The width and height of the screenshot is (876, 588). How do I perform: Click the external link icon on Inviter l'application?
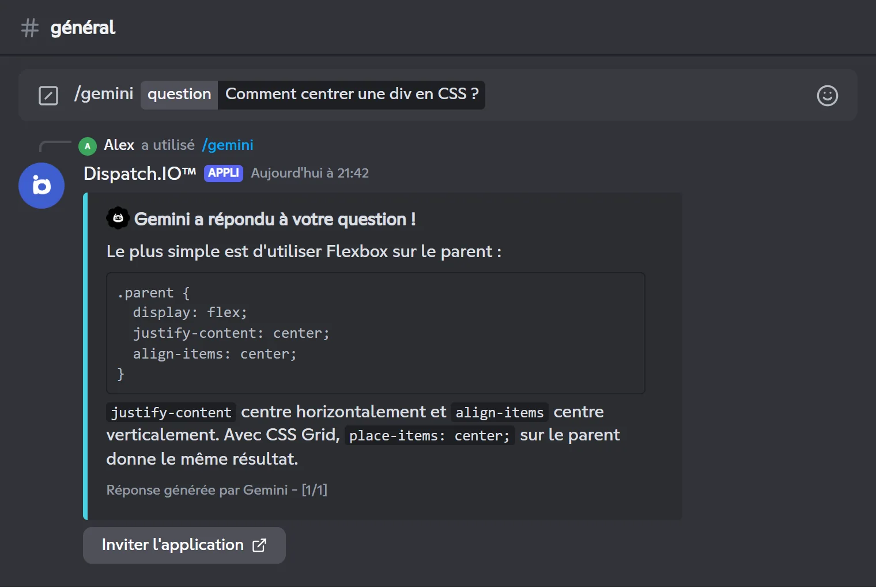click(259, 545)
